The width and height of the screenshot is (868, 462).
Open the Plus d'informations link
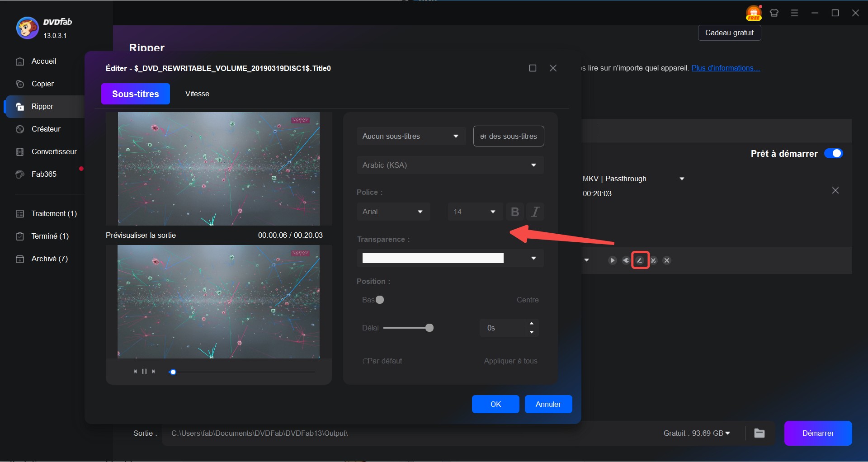click(726, 68)
